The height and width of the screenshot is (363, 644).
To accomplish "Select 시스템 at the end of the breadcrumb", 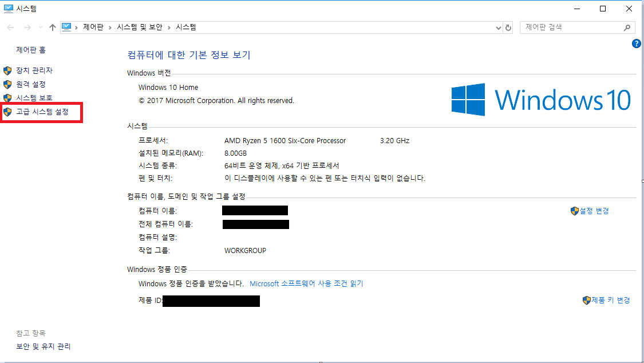I will 186,27.
